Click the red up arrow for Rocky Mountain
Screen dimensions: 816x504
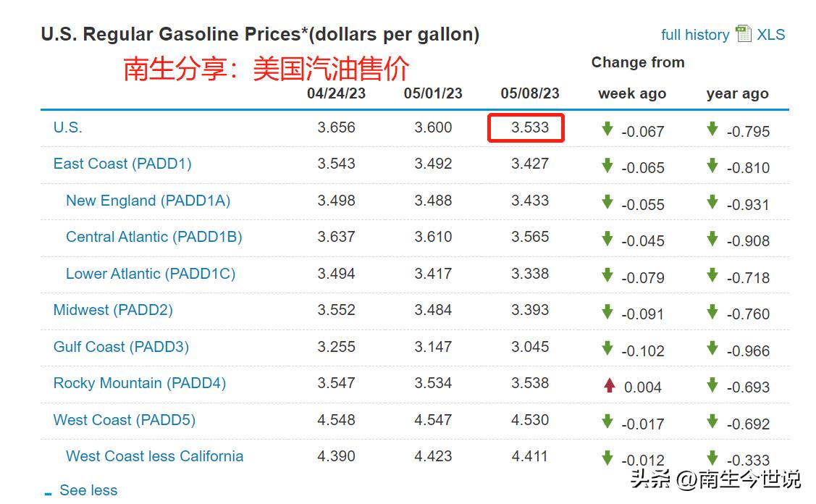click(x=609, y=385)
